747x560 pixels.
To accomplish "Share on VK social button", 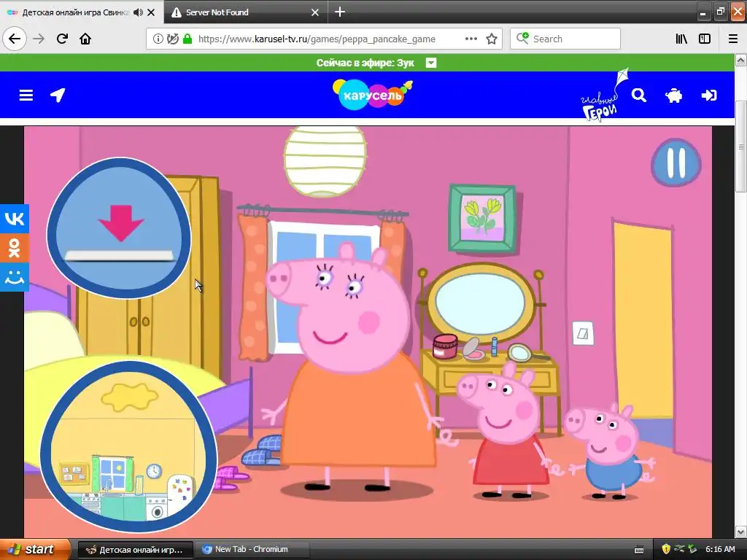I will [15, 219].
